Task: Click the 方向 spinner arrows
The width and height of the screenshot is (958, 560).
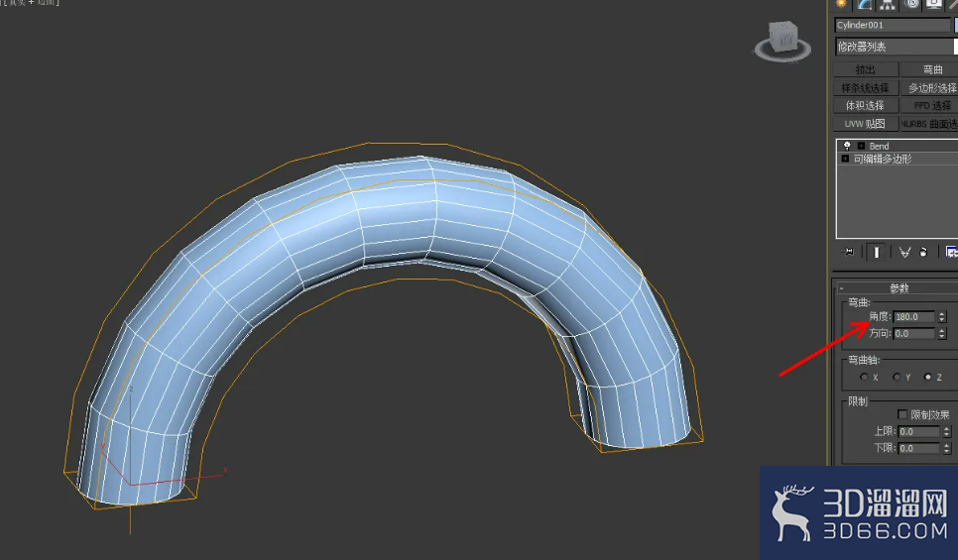Action: [x=942, y=333]
